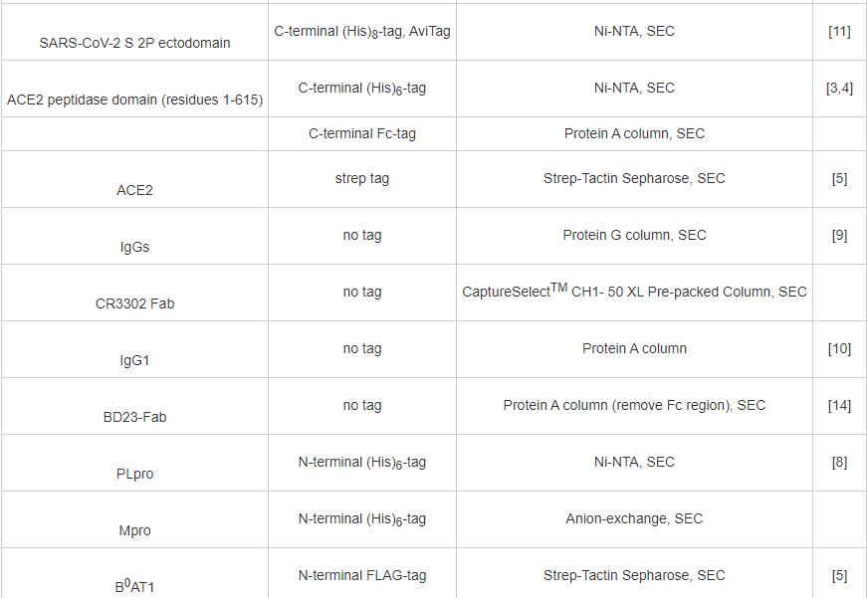Click the SARS-CoV-2 S 2P ectodomain cell

point(134,43)
